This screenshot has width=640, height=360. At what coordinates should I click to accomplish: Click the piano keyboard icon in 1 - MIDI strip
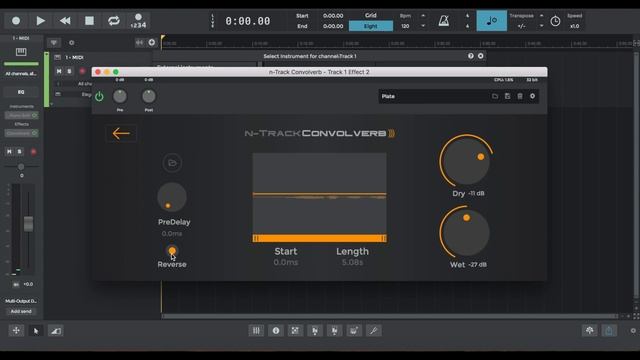coord(21,51)
